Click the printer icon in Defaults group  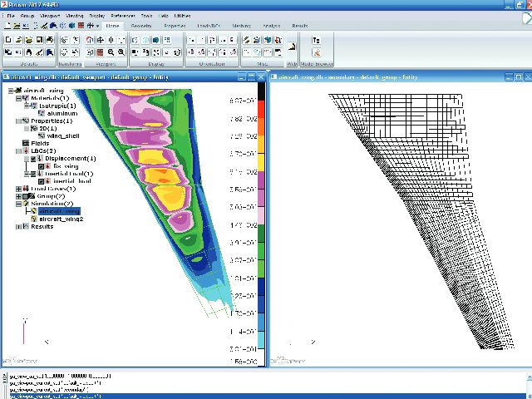pyautogui.click(x=50, y=40)
